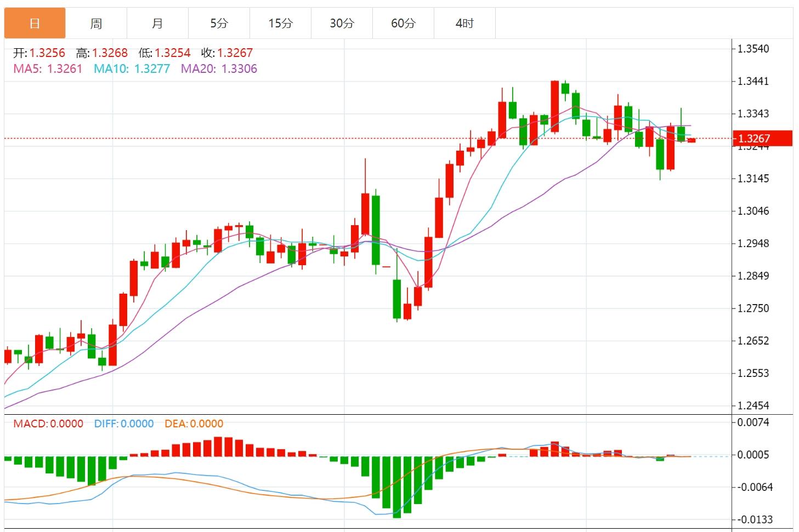Select the blue DIFF label
799x532 pixels.
point(124,424)
